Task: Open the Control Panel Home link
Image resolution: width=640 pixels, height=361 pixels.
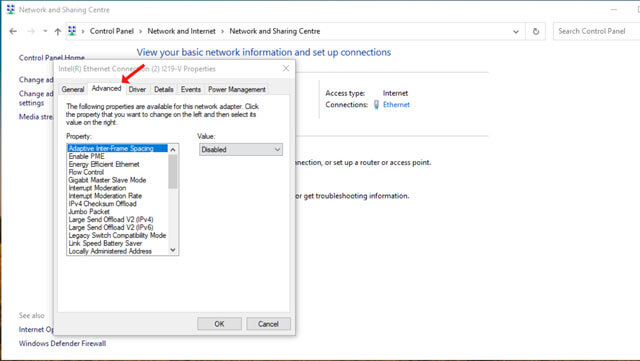Action: coord(52,58)
